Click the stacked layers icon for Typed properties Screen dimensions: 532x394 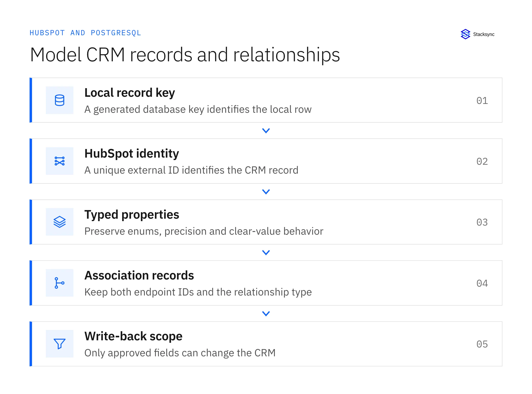60,222
